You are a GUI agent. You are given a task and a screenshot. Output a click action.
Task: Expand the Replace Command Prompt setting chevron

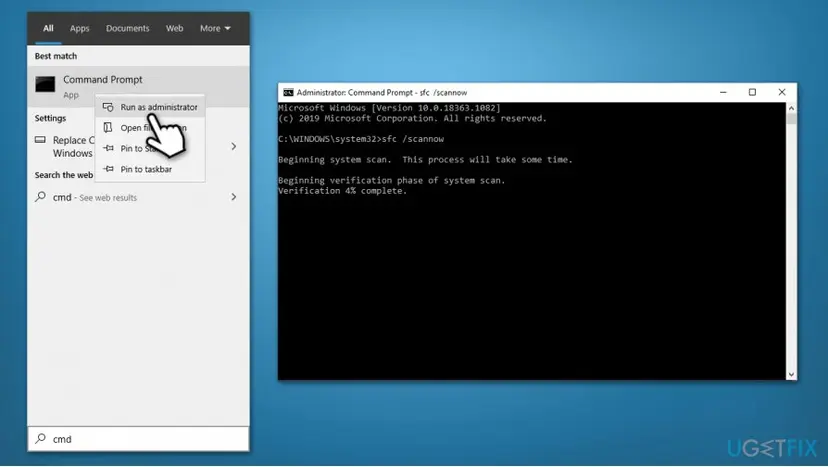point(233,146)
